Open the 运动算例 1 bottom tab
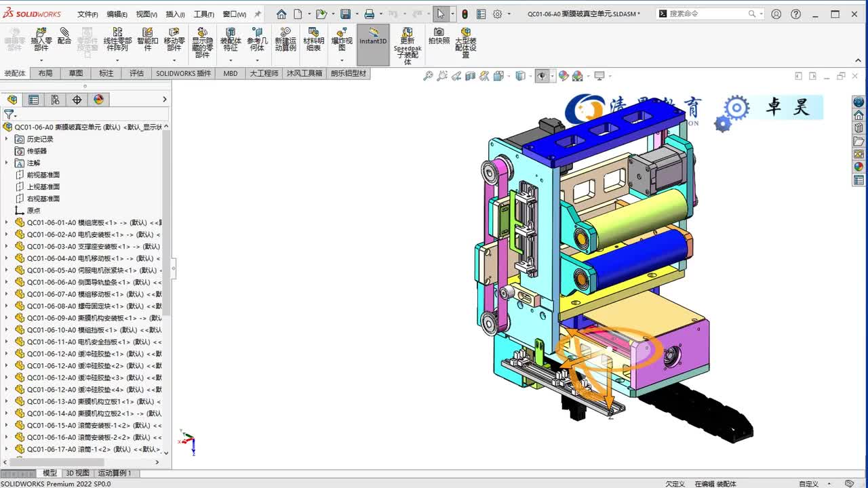The height and width of the screenshot is (488, 868). [x=115, y=473]
